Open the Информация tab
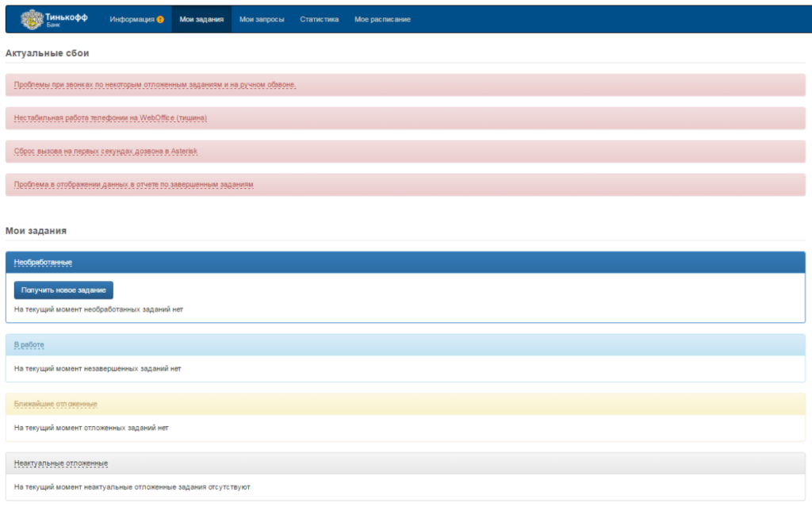This screenshot has height=507, width=812. click(x=132, y=19)
